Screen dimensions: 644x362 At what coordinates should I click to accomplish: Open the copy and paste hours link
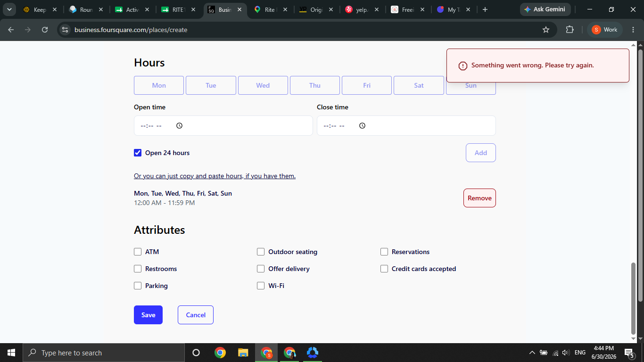click(215, 176)
